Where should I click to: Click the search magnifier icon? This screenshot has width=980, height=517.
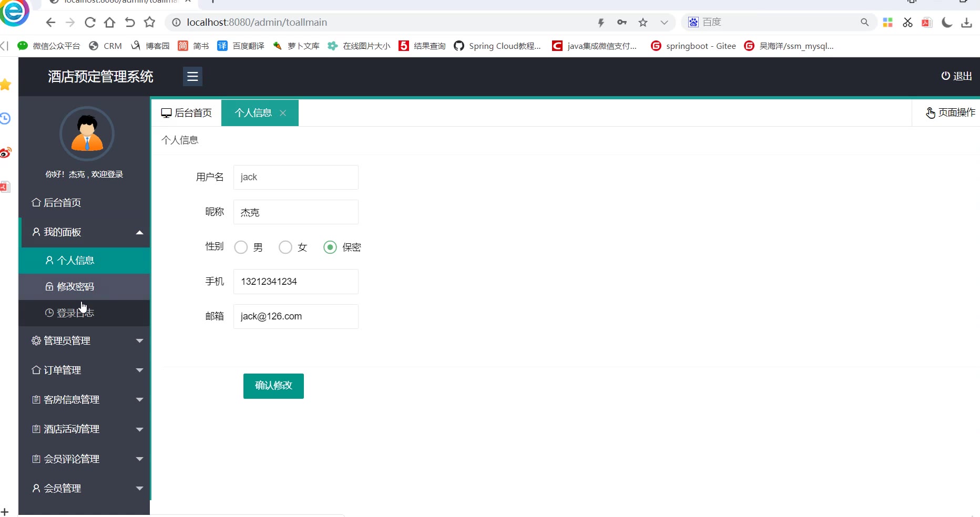pos(864,22)
